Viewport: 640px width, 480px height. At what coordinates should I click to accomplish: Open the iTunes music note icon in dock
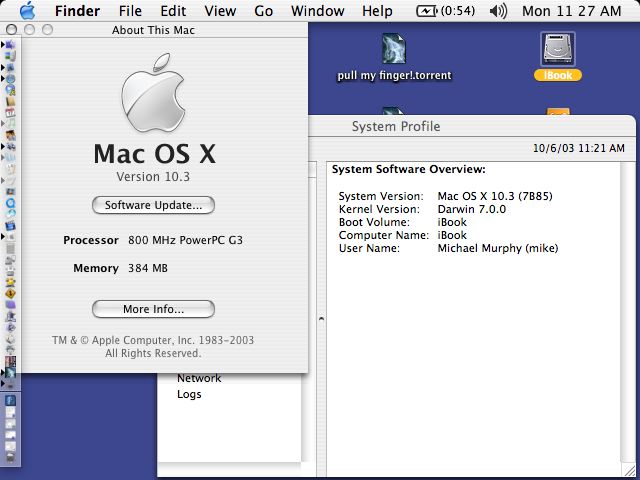[10, 123]
